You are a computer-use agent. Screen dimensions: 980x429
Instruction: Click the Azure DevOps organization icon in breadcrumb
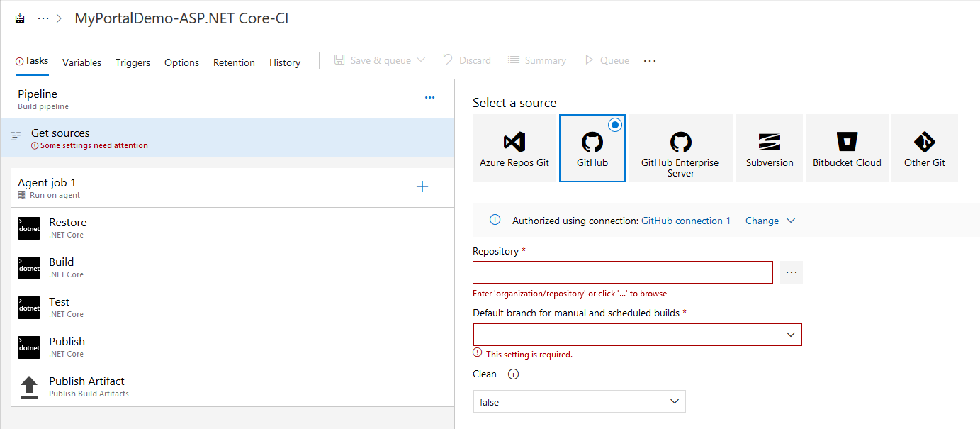(20, 19)
